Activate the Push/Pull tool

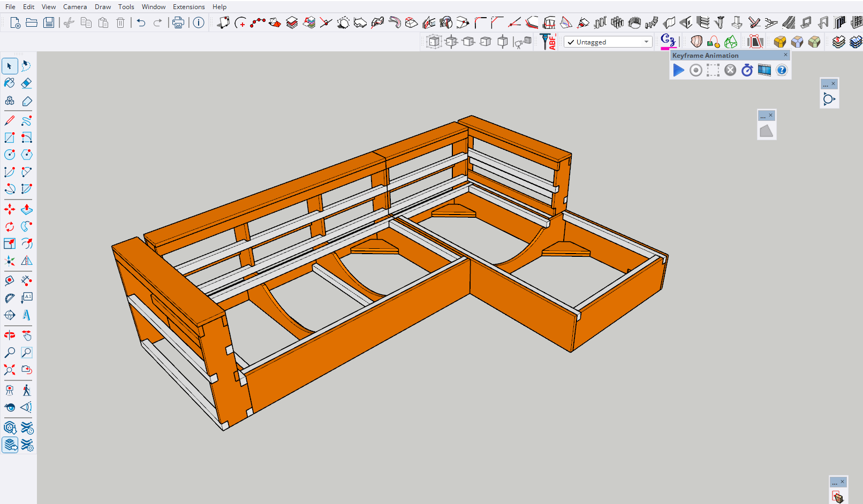tap(26, 209)
